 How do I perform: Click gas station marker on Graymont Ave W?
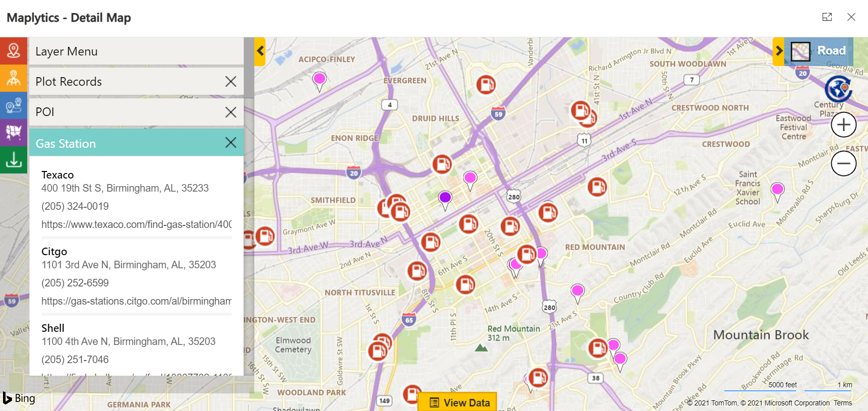click(264, 236)
